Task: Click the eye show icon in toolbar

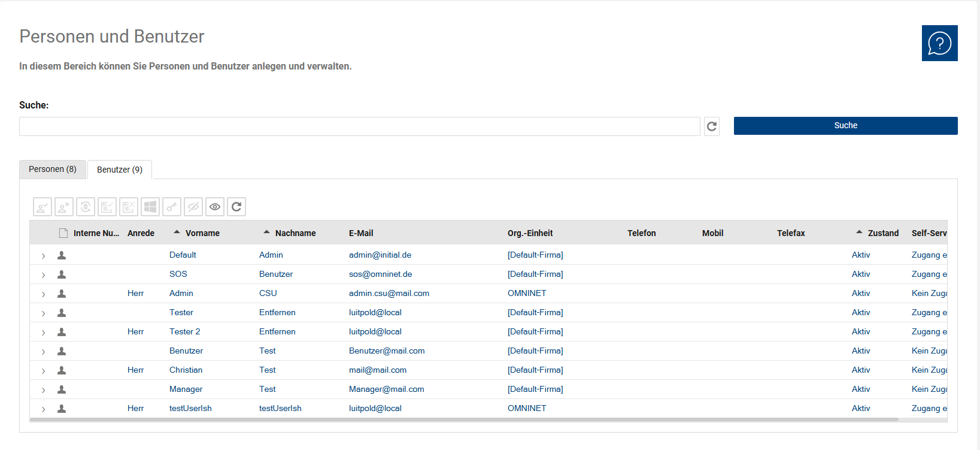Action: [215, 207]
